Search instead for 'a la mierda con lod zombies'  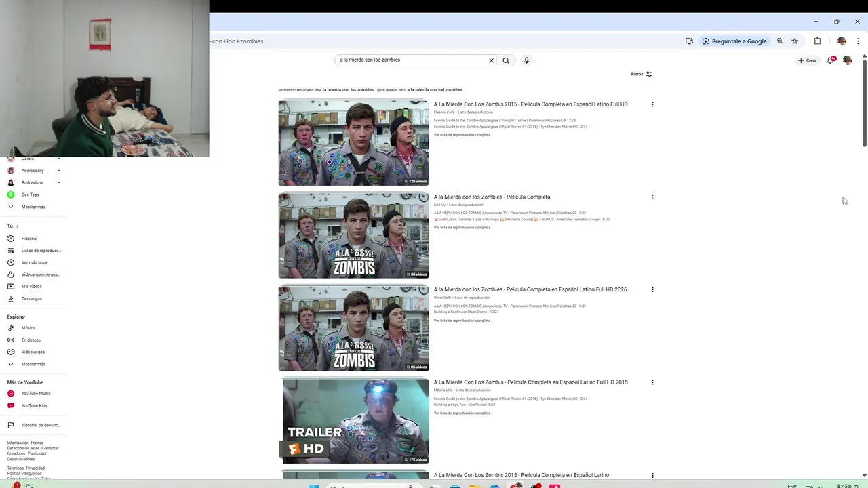tap(435, 90)
